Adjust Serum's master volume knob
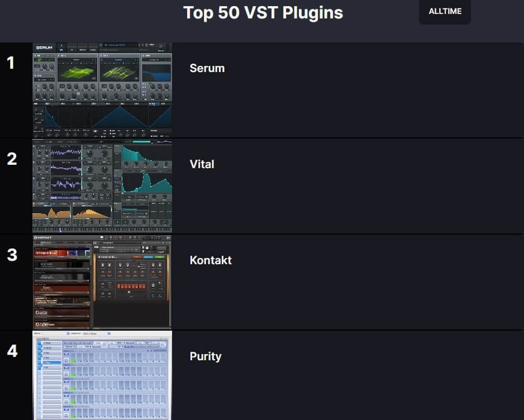 (x=161, y=47)
